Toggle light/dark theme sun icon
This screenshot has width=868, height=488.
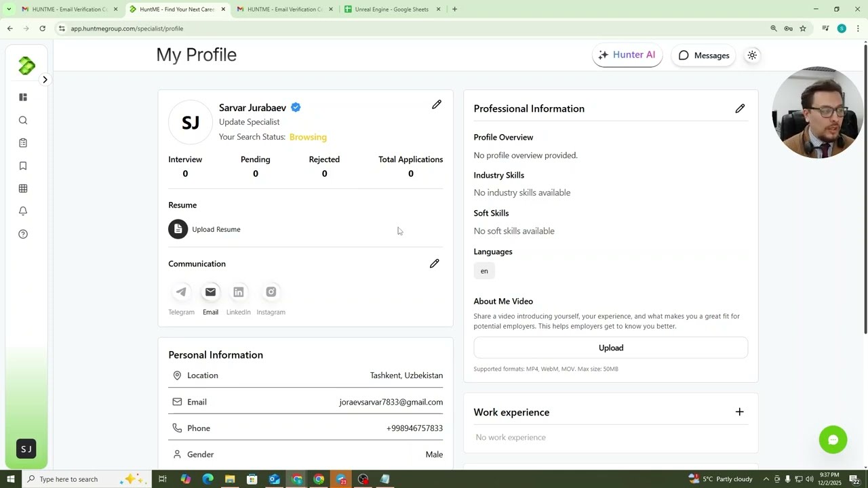click(x=752, y=56)
